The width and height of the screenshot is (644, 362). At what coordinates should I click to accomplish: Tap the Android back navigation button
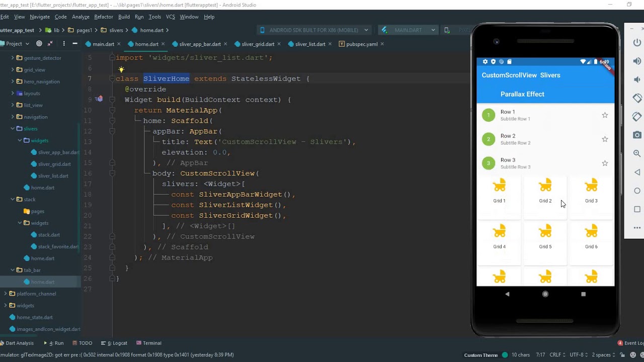(x=507, y=294)
